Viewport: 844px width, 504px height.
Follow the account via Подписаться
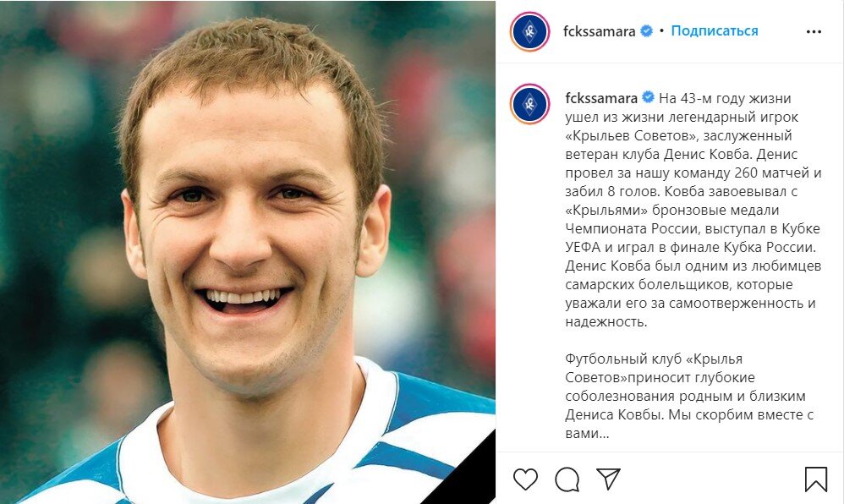coord(715,31)
